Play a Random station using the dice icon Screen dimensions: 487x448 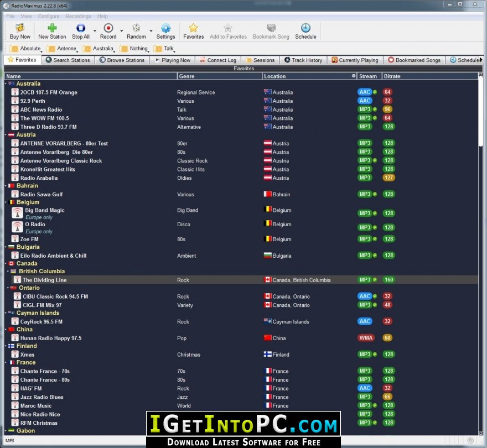pos(136,32)
